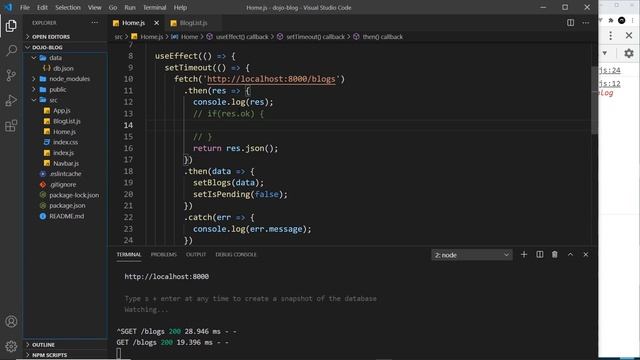640x360 pixels.
Task: Select the Home.js editor tab
Action: click(133, 23)
